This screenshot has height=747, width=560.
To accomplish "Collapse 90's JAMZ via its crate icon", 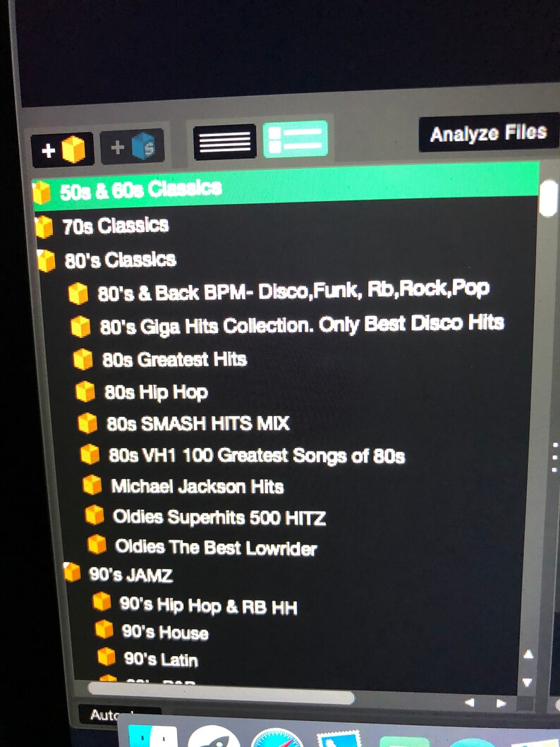I will (73, 572).
